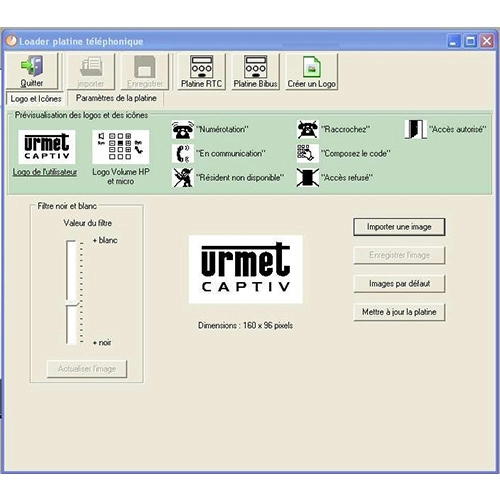Viewport: 500px width, 500px height.
Task: Close the Loader platine téléphonique window
Action: tap(487, 41)
